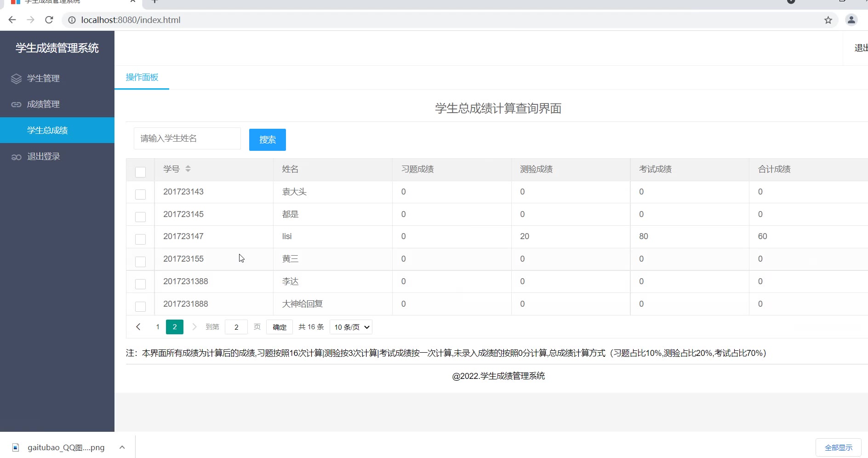Viewport: 868px width, 458px height.
Task: Check the box for student 201723143
Action: pos(140,195)
